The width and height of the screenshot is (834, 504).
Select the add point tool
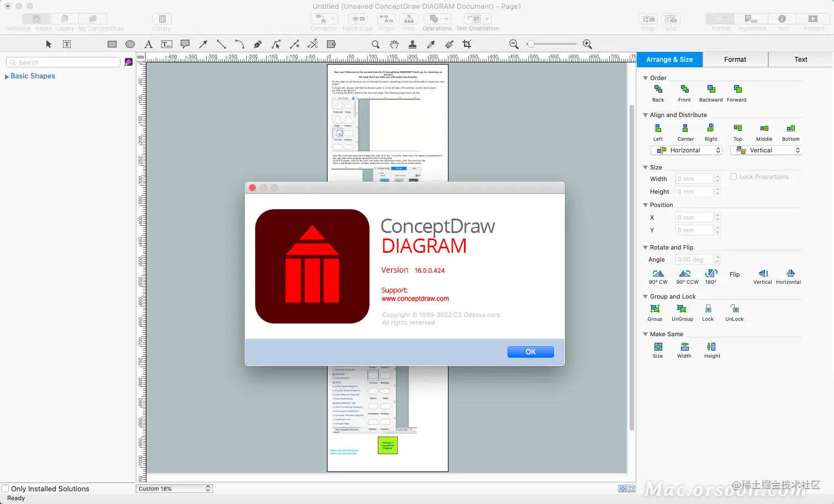coord(294,44)
